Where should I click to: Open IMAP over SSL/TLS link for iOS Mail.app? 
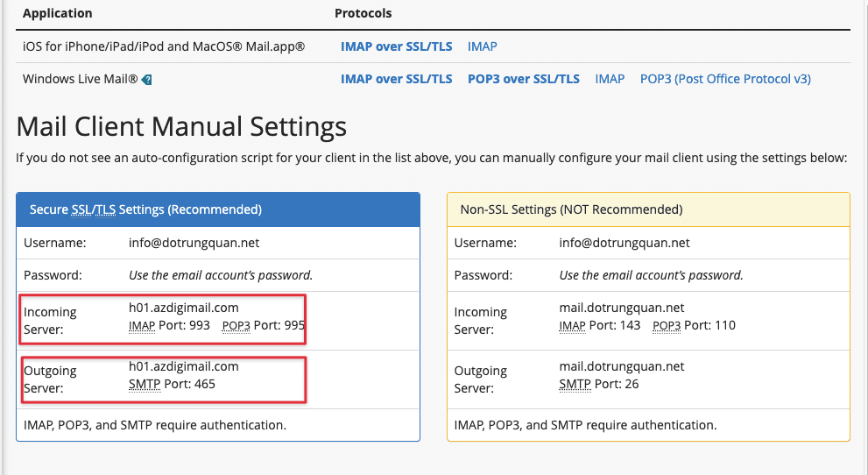click(x=396, y=46)
